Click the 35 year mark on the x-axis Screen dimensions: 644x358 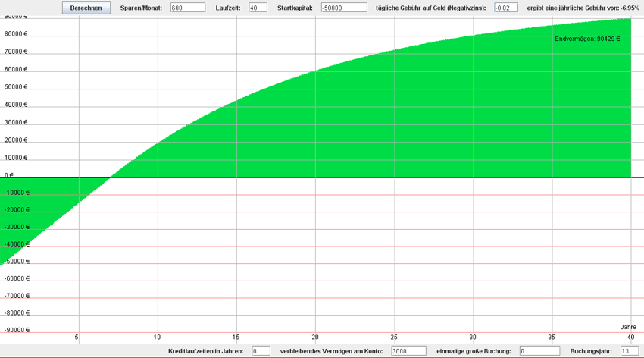552,338
